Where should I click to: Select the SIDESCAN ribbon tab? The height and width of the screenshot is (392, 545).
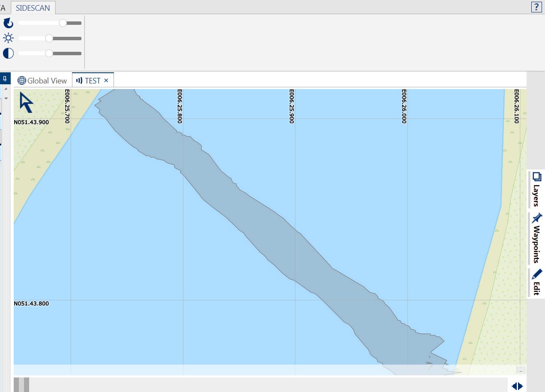[x=33, y=8]
